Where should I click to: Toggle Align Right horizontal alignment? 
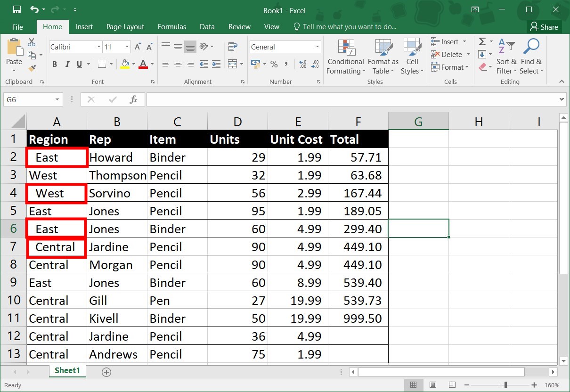[190, 64]
